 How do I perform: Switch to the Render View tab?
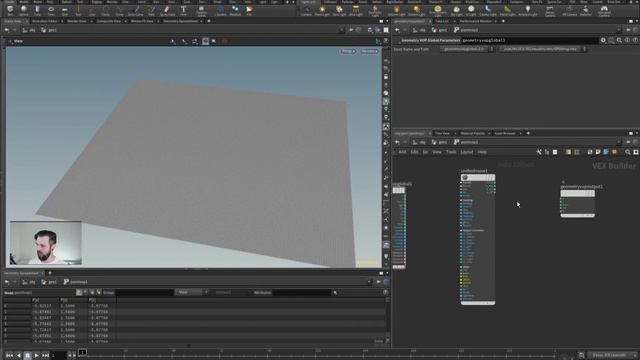coord(77,21)
